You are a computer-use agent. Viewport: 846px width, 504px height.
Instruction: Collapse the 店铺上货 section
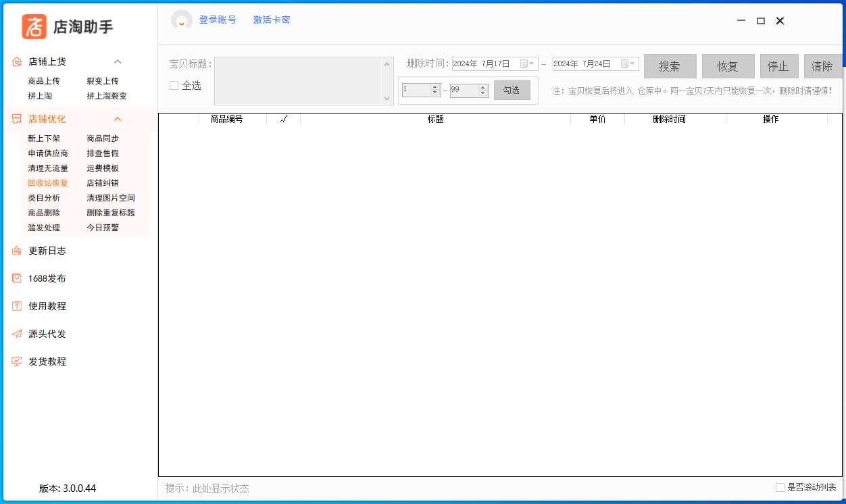[x=118, y=61]
